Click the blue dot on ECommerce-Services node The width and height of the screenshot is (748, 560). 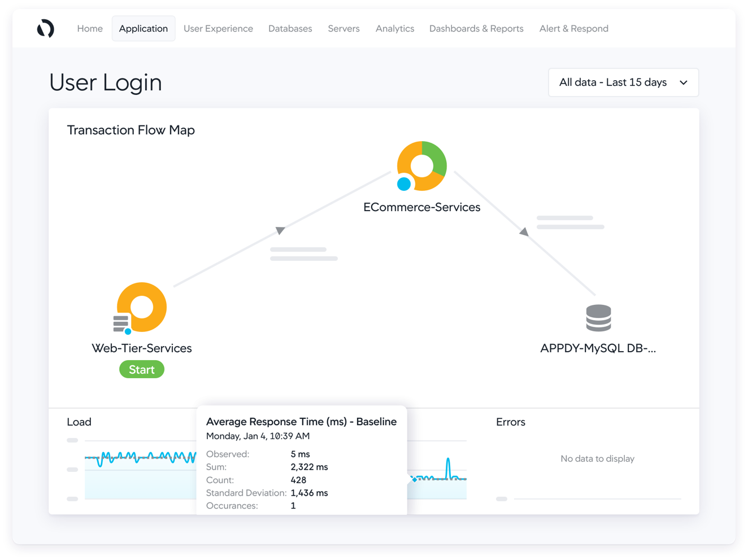click(404, 183)
